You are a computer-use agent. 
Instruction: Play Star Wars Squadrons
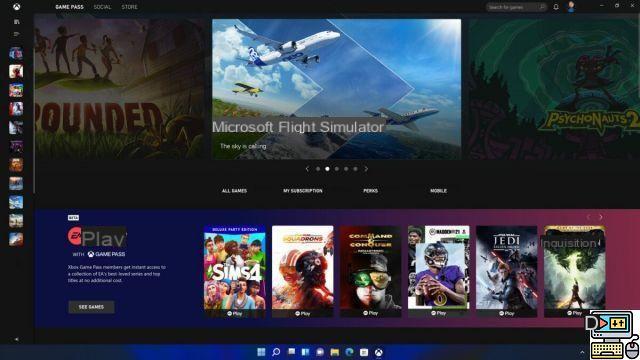click(x=302, y=313)
